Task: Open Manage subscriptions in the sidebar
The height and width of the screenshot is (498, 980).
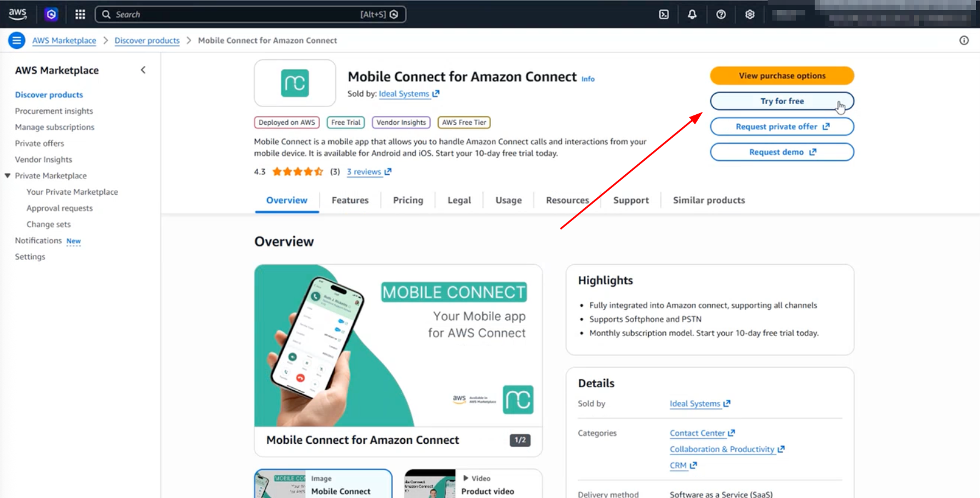Action: click(55, 127)
